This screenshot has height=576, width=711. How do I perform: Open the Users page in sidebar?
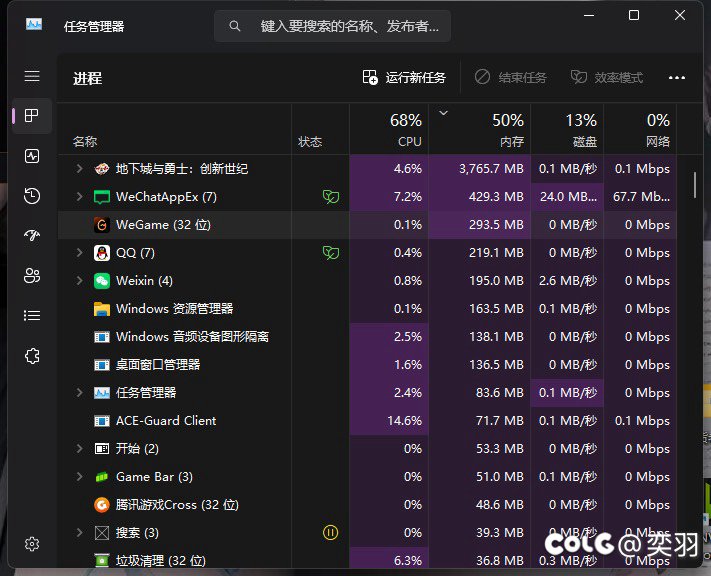pyautogui.click(x=32, y=276)
